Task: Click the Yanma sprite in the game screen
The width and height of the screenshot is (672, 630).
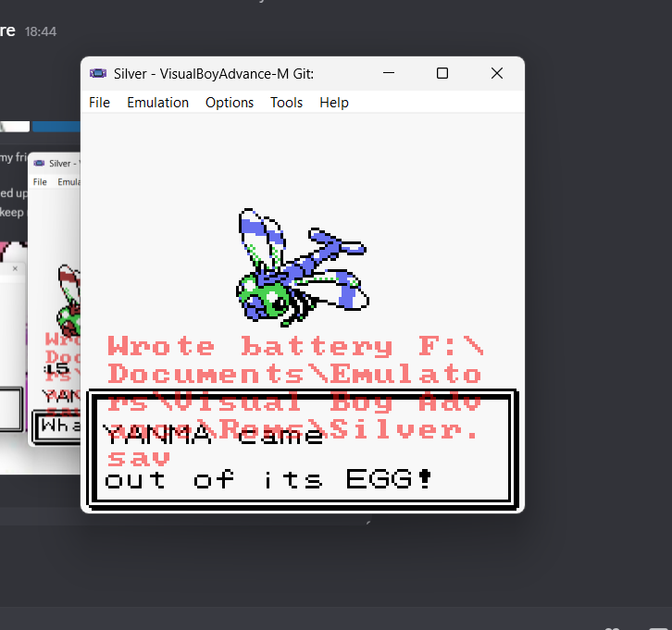Action: coord(302,267)
